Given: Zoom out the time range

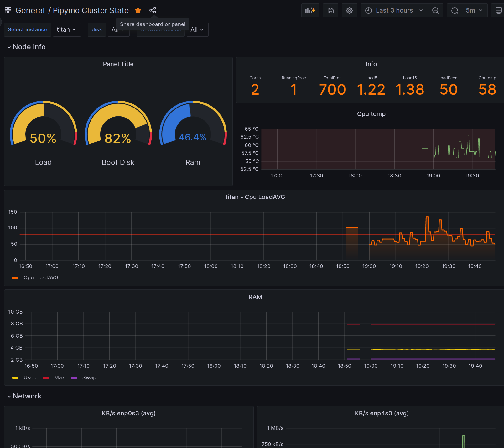Looking at the screenshot, I should (435, 10).
